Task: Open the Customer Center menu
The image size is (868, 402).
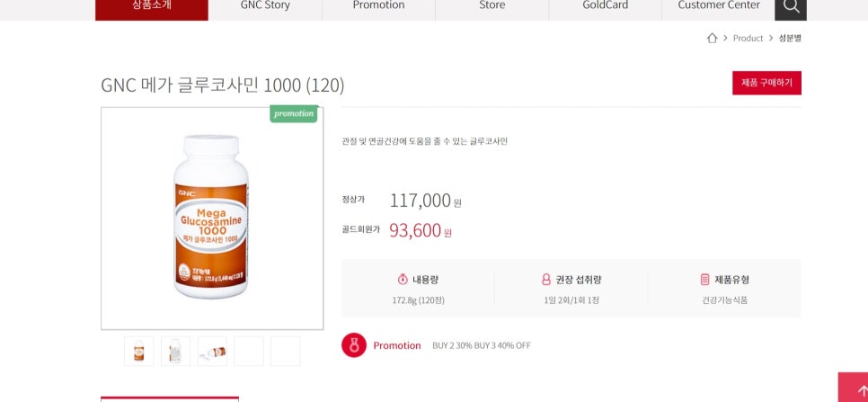Action: tap(718, 7)
